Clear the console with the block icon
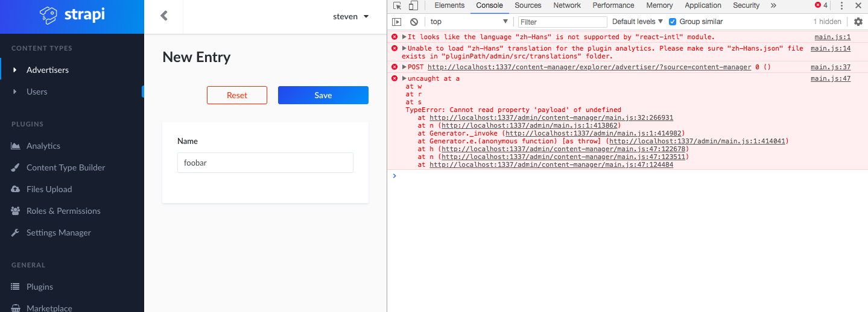Image resolution: width=868 pixels, height=312 pixels. pyautogui.click(x=414, y=22)
